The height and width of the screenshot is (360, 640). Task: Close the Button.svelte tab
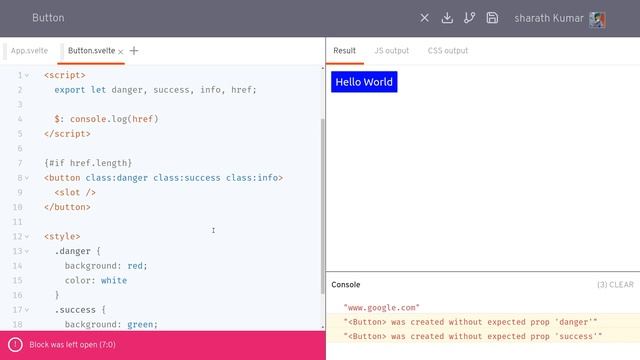point(120,51)
